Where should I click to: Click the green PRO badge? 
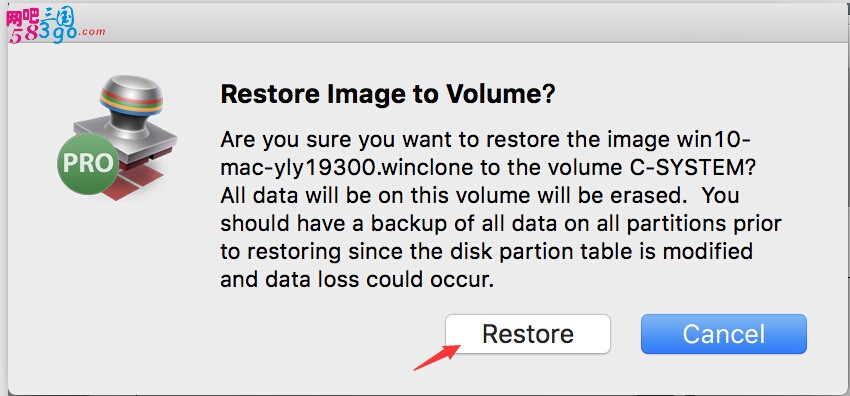tap(88, 163)
